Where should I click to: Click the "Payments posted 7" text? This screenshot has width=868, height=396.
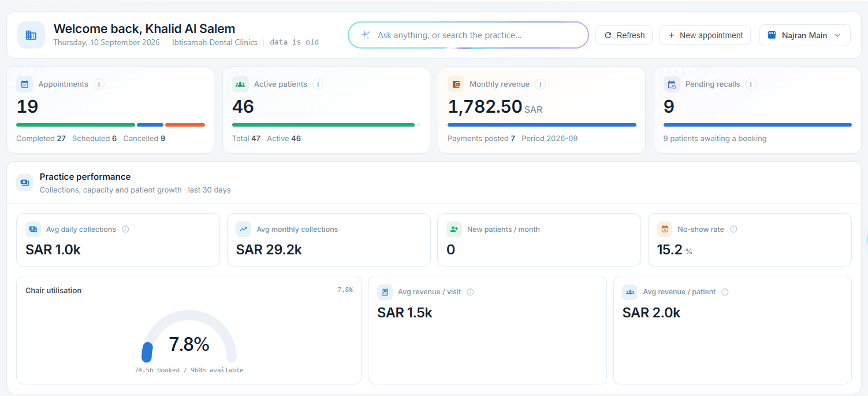482,139
